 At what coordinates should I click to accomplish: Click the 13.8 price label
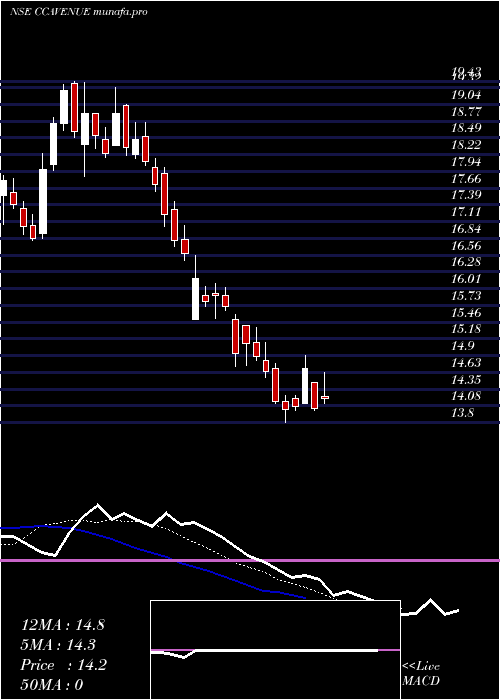pyautogui.click(x=463, y=413)
